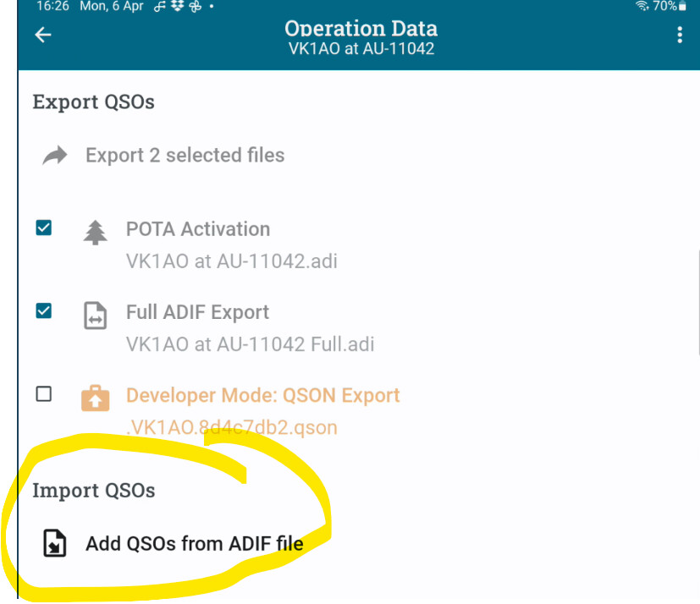Select Add QSOs from ADIF file

pyautogui.click(x=194, y=543)
